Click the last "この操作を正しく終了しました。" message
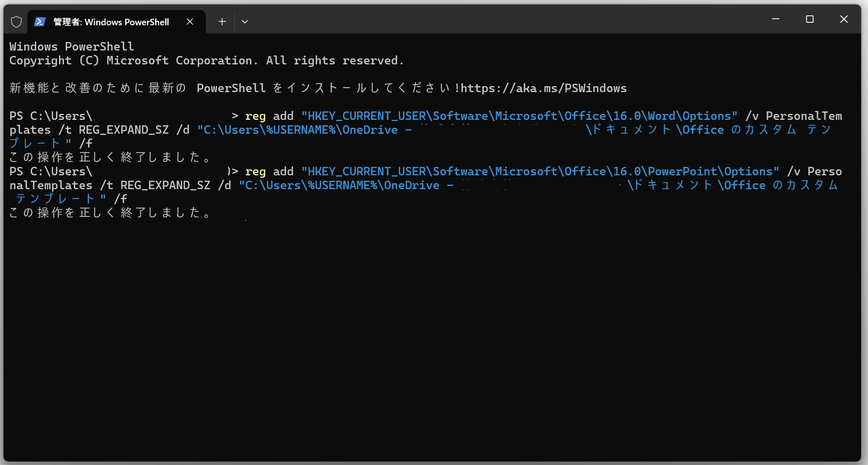868x465 pixels. (111, 213)
